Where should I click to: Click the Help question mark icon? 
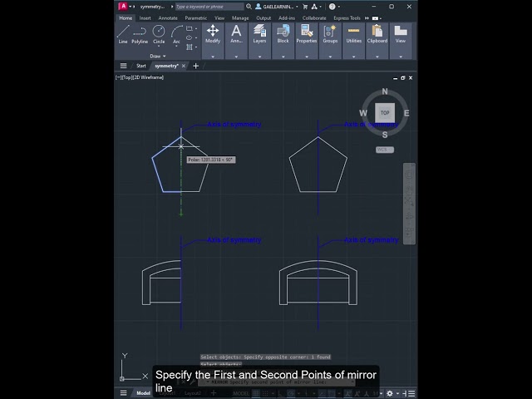pyautogui.click(x=332, y=7)
